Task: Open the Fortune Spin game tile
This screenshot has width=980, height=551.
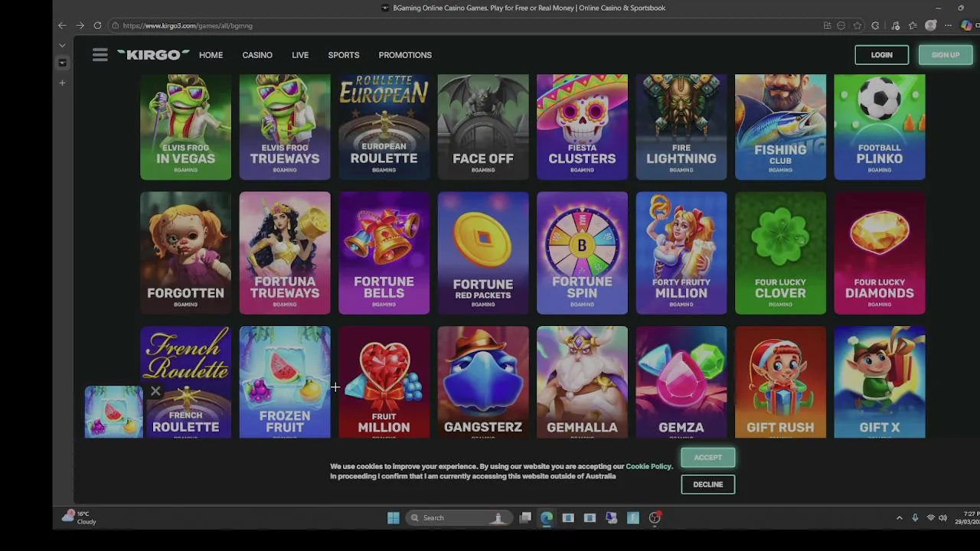Action: [582, 253]
